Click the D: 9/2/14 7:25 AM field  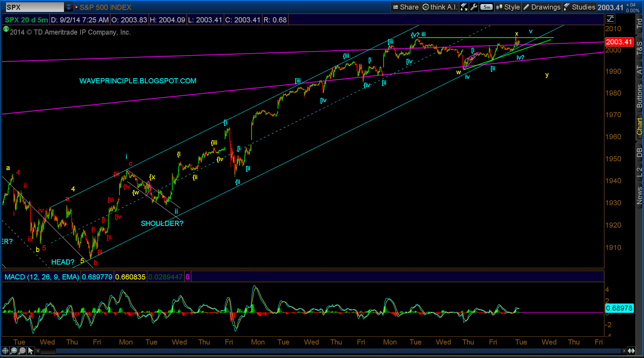coord(80,20)
